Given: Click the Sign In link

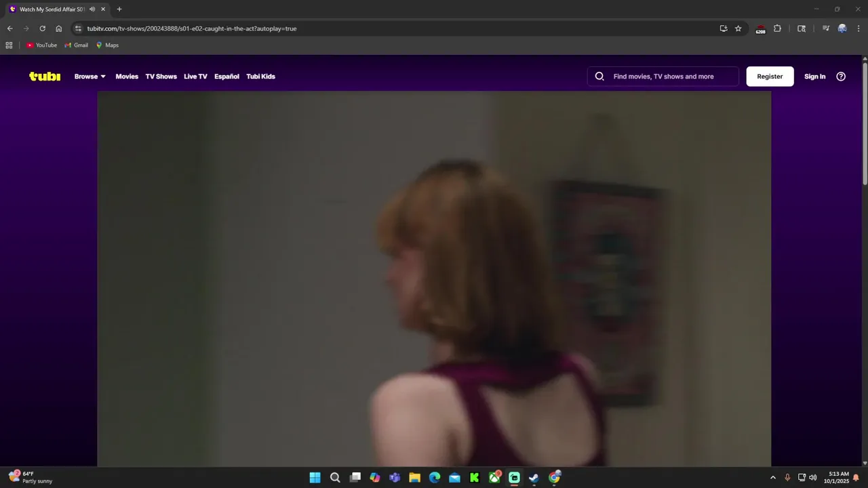Looking at the screenshot, I should [x=814, y=77].
